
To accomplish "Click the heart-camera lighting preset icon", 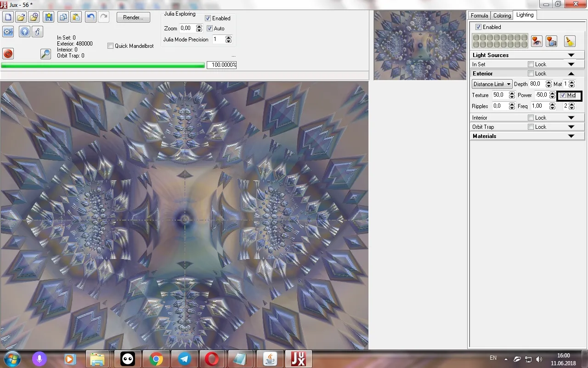I will [x=552, y=41].
